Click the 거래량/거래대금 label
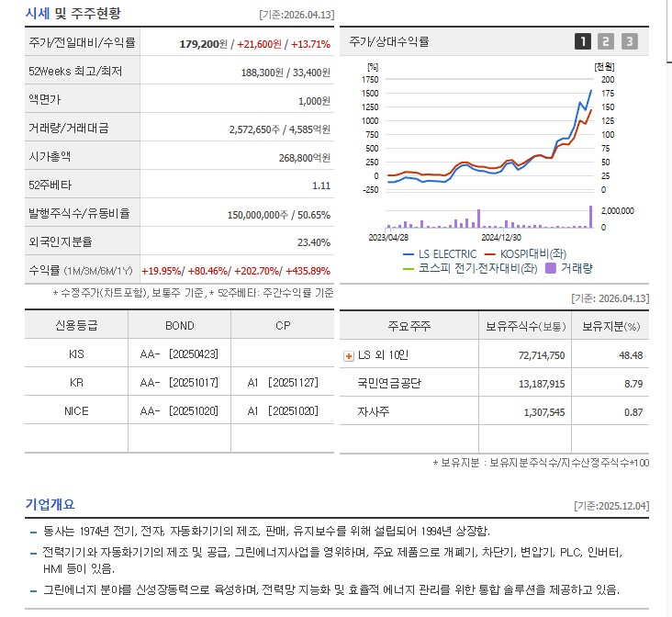The height and width of the screenshot is (617, 672). (69, 128)
